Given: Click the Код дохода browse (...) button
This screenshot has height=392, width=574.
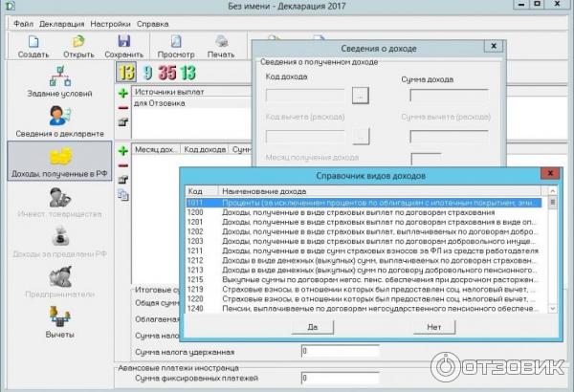Looking at the screenshot, I should coord(360,95).
